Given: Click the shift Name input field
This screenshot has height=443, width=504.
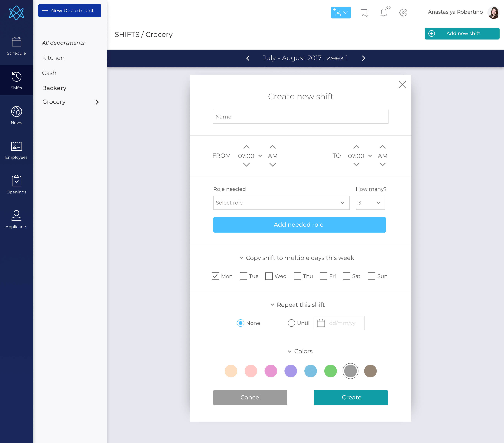Looking at the screenshot, I should tap(300, 116).
